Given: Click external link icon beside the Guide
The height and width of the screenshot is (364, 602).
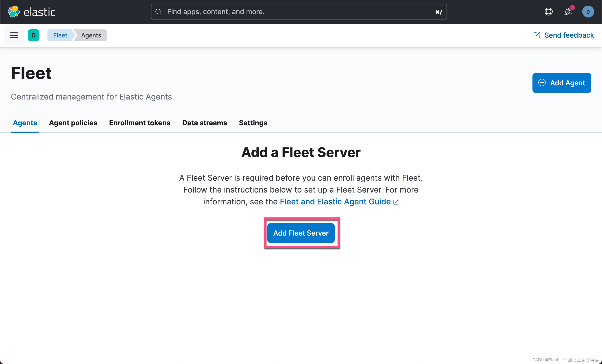Looking at the screenshot, I should click(x=396, y=202).
